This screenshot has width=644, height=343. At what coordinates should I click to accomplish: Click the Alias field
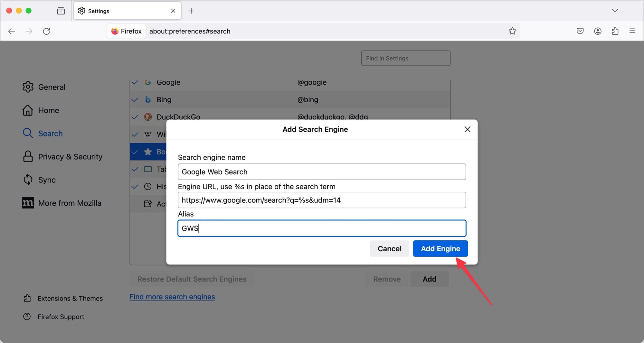(x=322, y=228)
